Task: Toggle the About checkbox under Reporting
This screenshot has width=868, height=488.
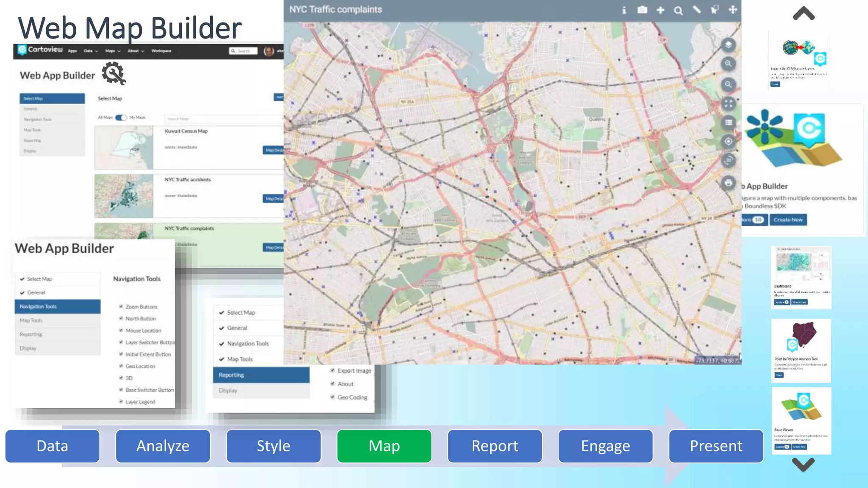Action: [x=333, y=384]
